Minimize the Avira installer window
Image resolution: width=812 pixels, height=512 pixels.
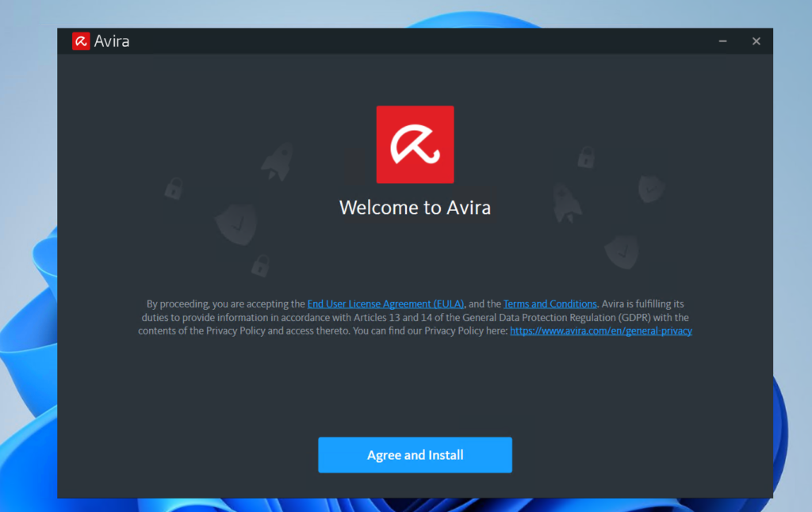[722, 41]
